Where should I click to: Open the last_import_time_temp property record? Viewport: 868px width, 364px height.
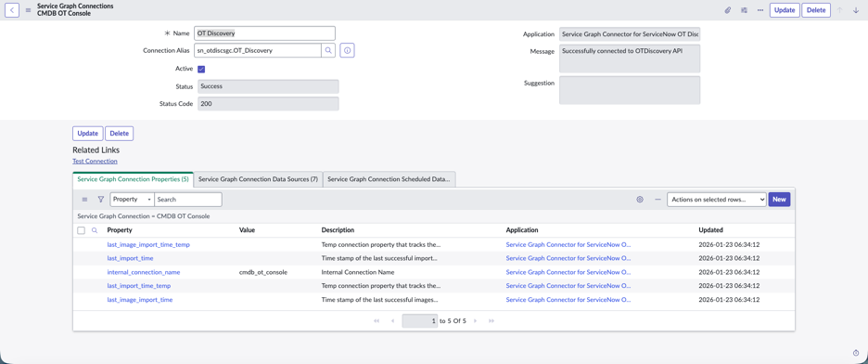coord(139,286)
